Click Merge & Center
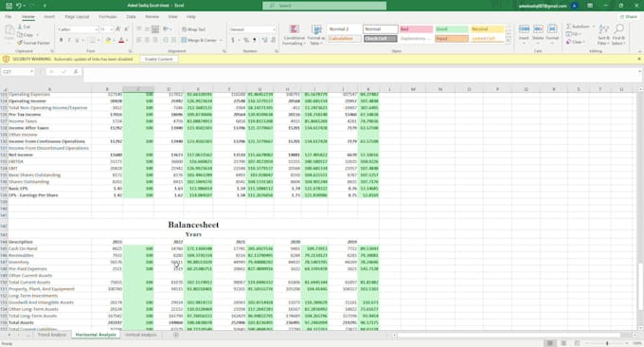This screenshot has height=347, width=644. [x=199, y=40]
